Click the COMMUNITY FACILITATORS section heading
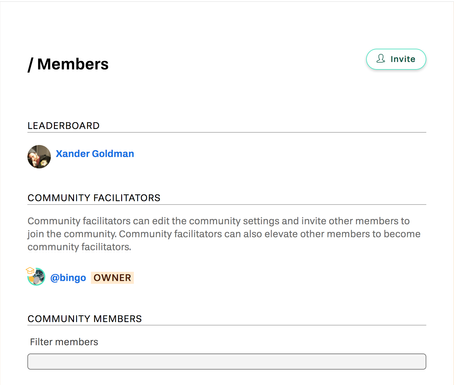The image size is (454, 385). coord(94,198)
